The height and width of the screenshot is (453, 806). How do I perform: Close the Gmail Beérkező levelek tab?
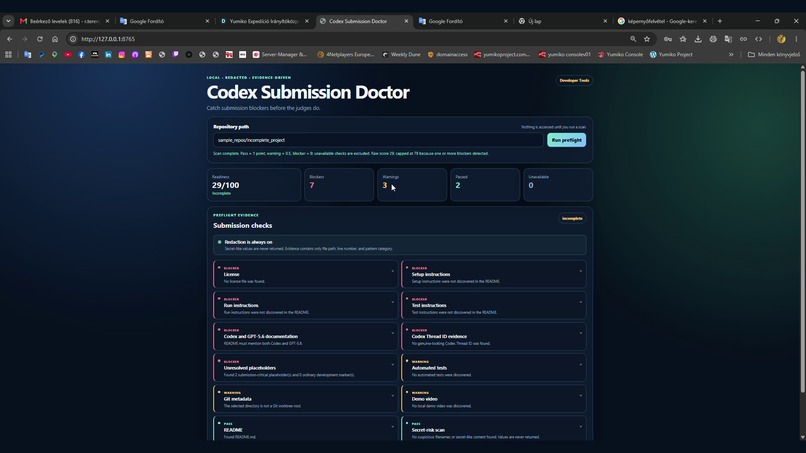point(107,21)
